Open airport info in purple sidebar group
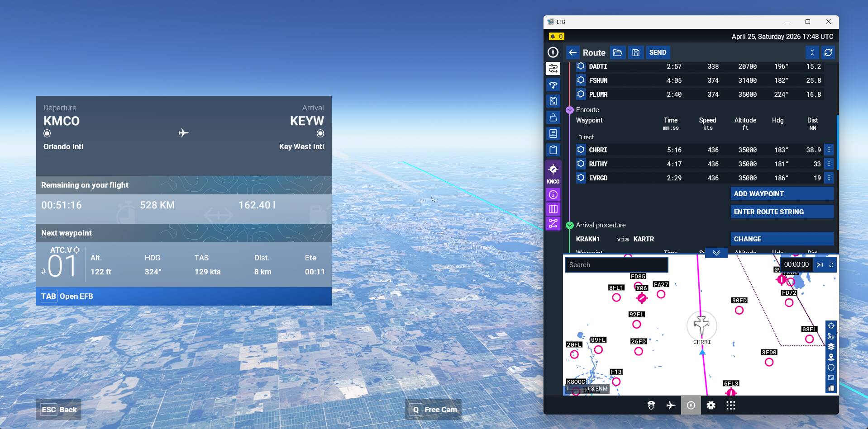This screenshot has width=868, height=429. coord(553,195)
